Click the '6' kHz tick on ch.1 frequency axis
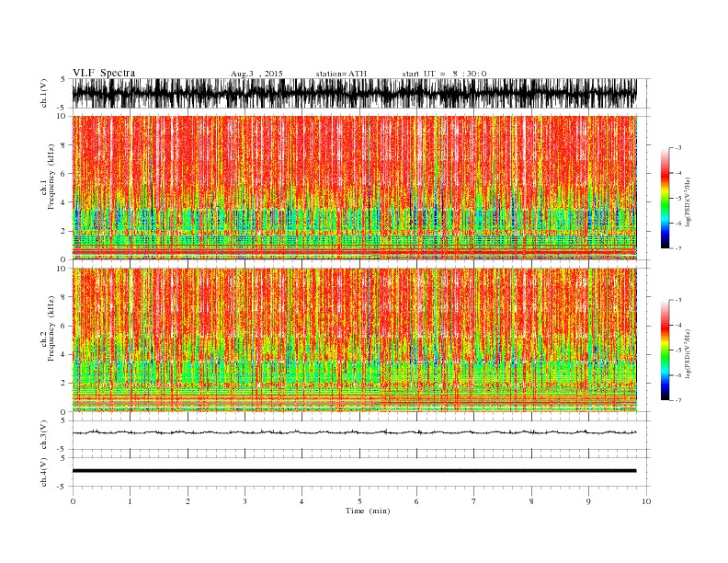 tap(63, 174)
